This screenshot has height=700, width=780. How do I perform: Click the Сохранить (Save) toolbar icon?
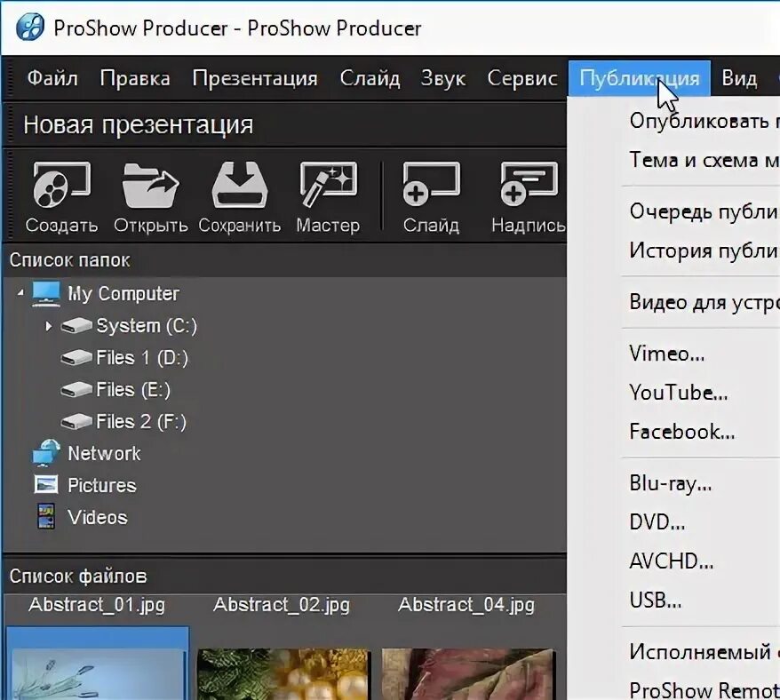click(x=240, y=186)
